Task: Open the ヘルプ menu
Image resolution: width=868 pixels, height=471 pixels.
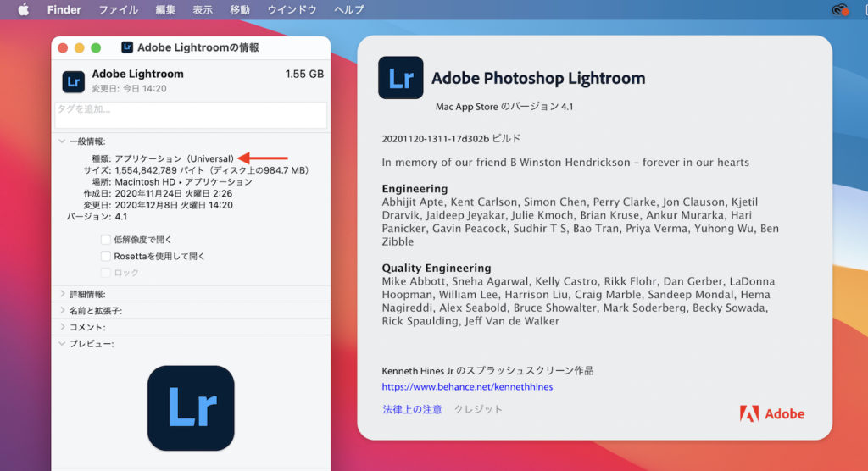Action: 348,9
